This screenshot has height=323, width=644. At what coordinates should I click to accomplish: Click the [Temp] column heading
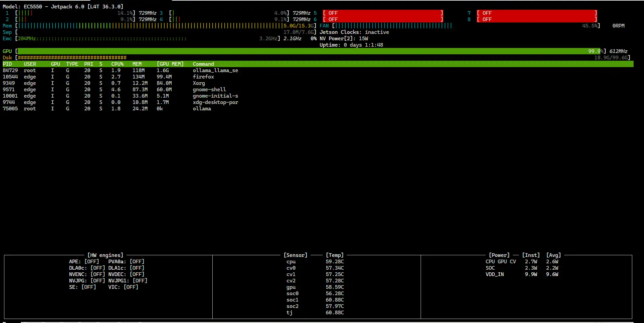pos(335,255)
